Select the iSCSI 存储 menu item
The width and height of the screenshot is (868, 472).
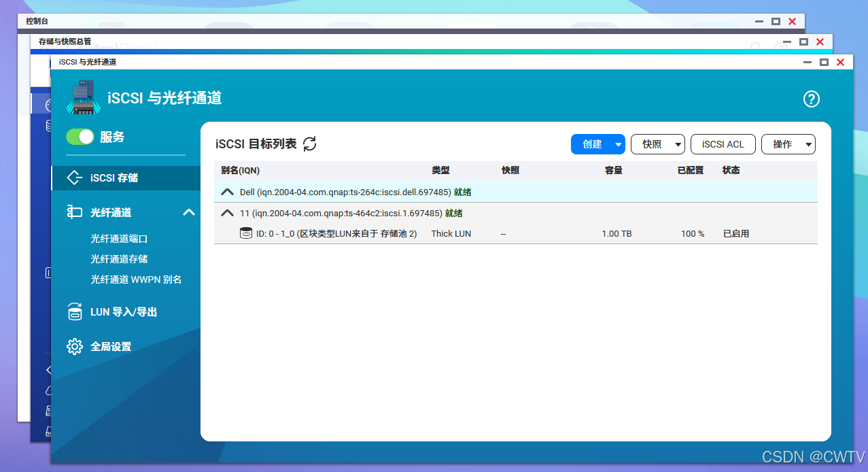click(x=126, y=178)
